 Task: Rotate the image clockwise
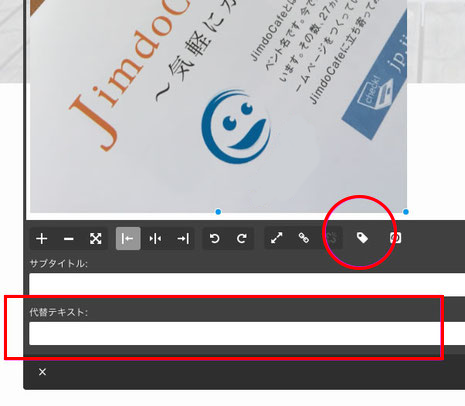(x=242, y=239)
